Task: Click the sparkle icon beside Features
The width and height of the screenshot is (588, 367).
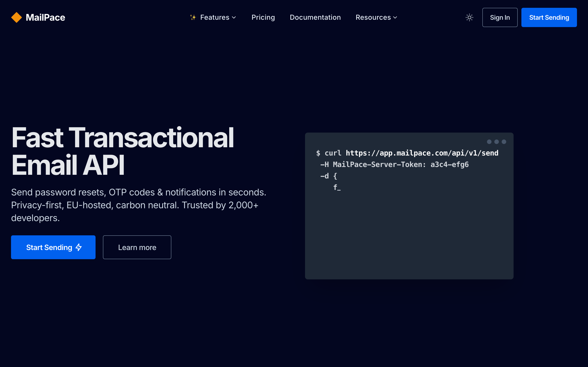Action: tap(193, 17)
